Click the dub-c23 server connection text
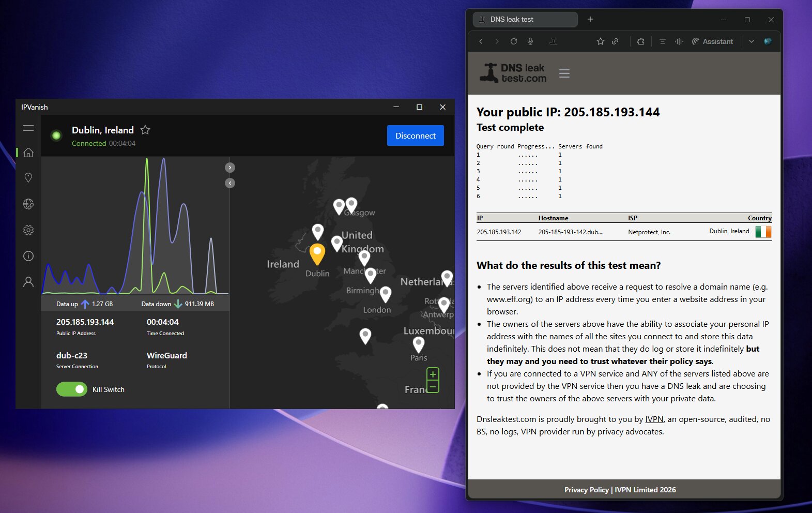 click(x=72, y=355)
